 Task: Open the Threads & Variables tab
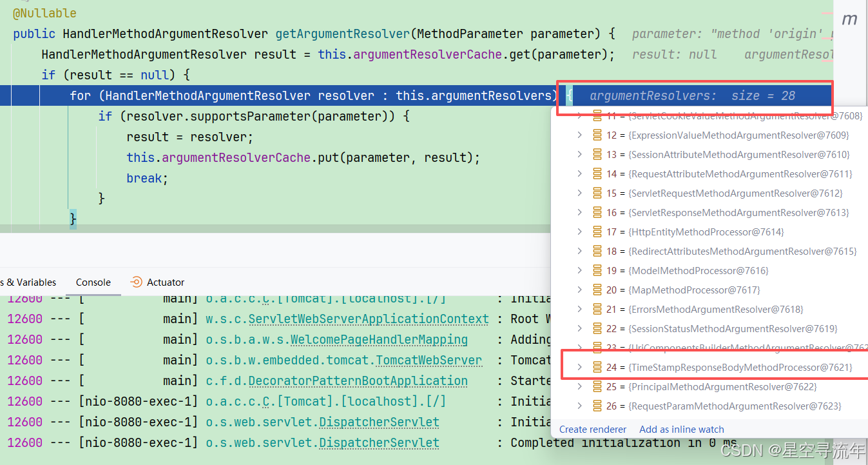point(28,282)
